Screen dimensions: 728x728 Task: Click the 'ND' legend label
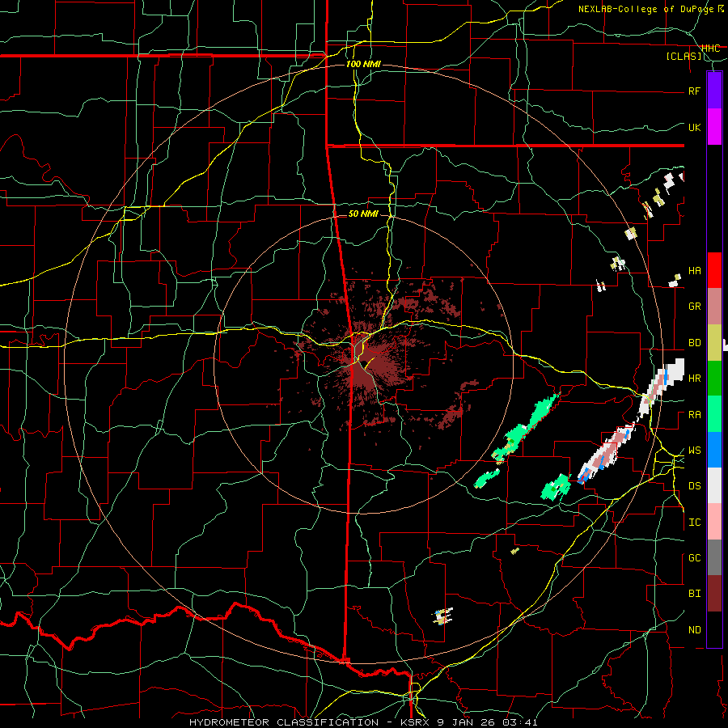pos(694,630)
